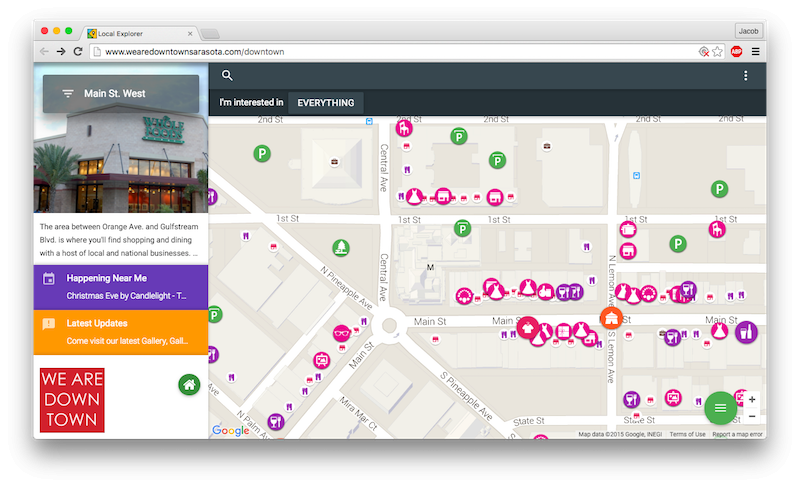This screenshot has width=800, height=487.
Task: Click the orange home map marker
Action: click(611, 318)
